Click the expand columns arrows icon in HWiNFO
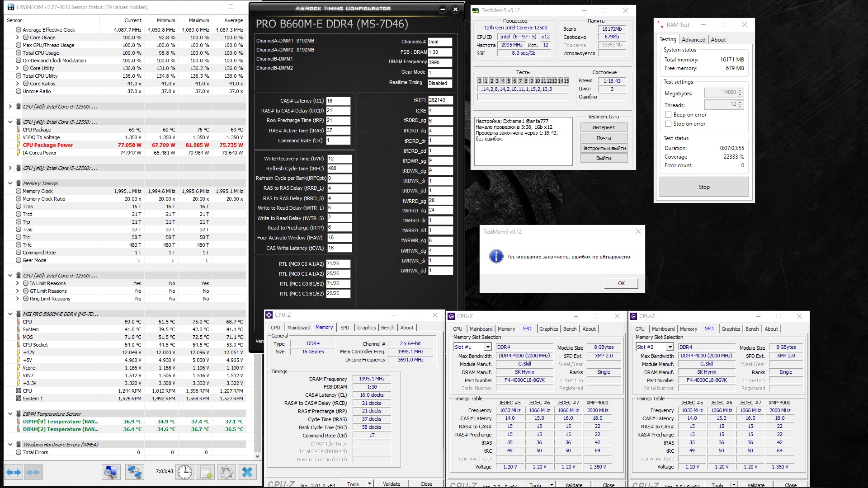 [14, 472]
